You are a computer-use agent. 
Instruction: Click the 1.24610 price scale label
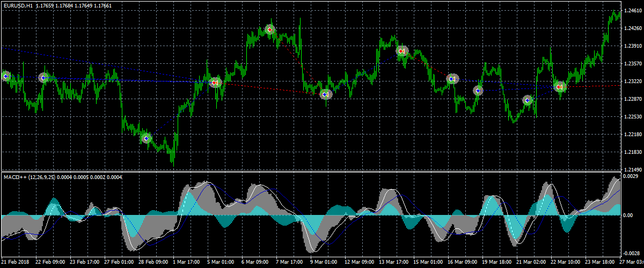coord(633,11)
